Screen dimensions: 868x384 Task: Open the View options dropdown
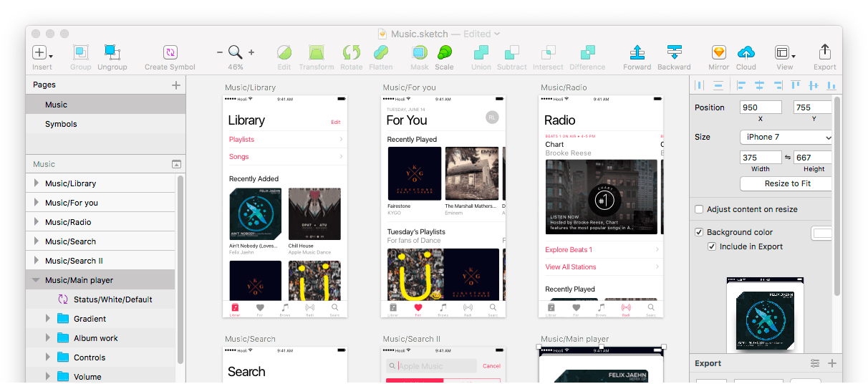tap(785, 52)
